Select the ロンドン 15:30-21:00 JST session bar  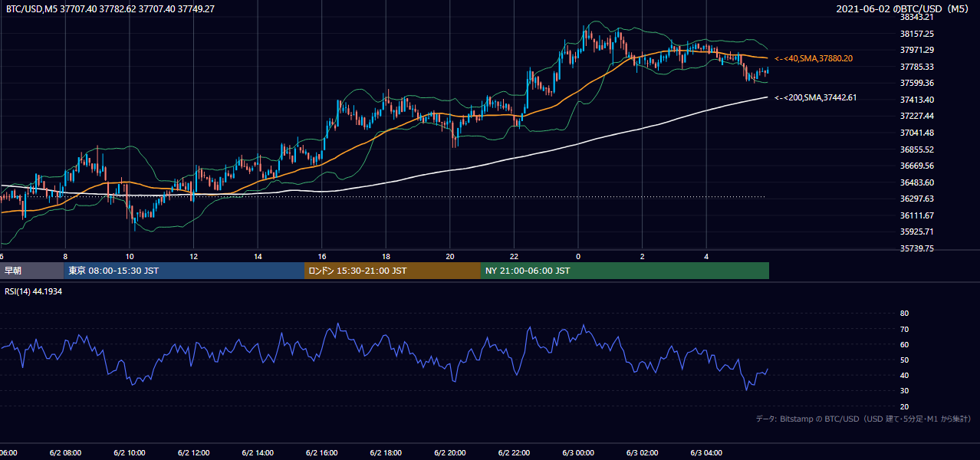point(393,271)
